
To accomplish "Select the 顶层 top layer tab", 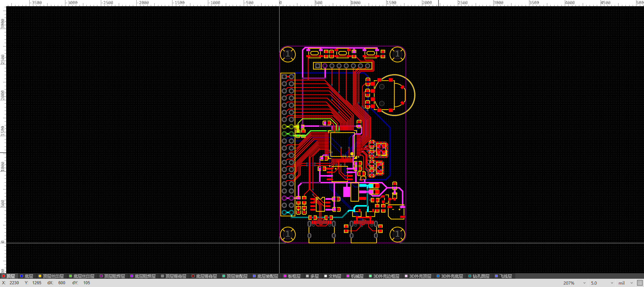I will tap(9, 276).
